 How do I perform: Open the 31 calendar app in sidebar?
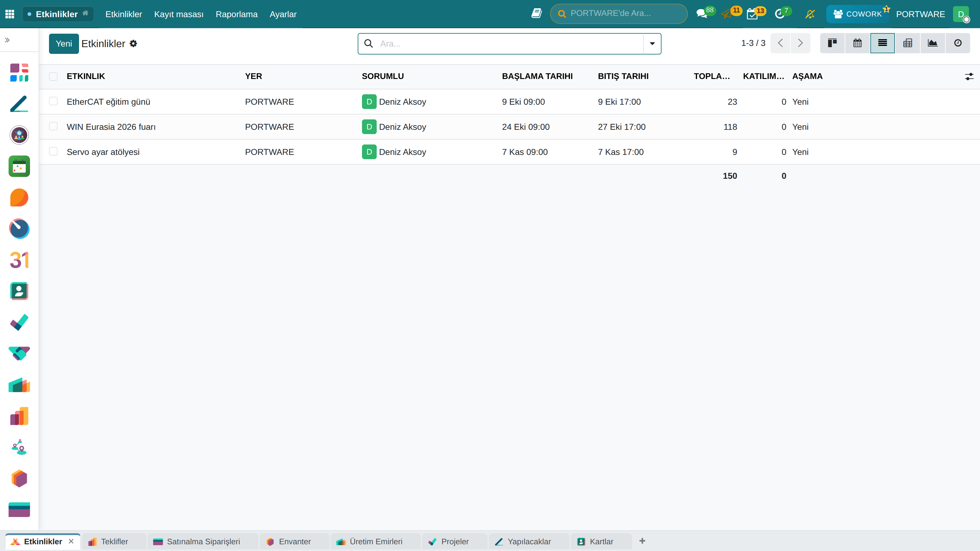19,260
